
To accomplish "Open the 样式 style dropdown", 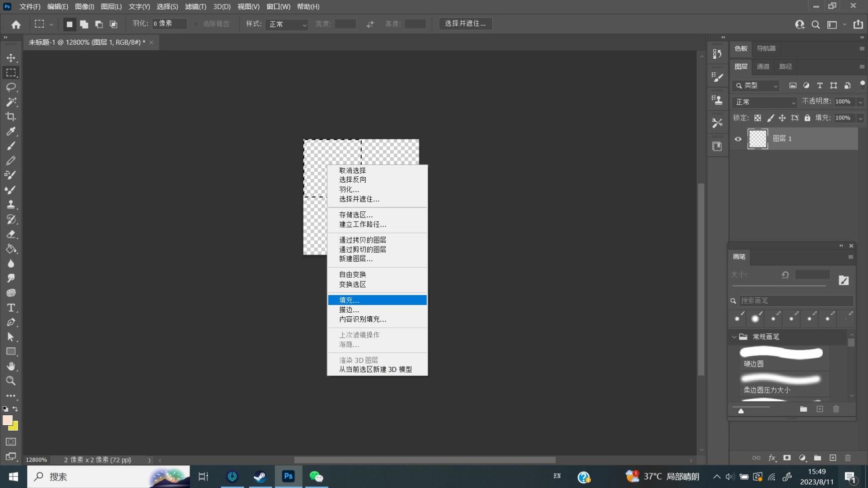I will point(286,24).
